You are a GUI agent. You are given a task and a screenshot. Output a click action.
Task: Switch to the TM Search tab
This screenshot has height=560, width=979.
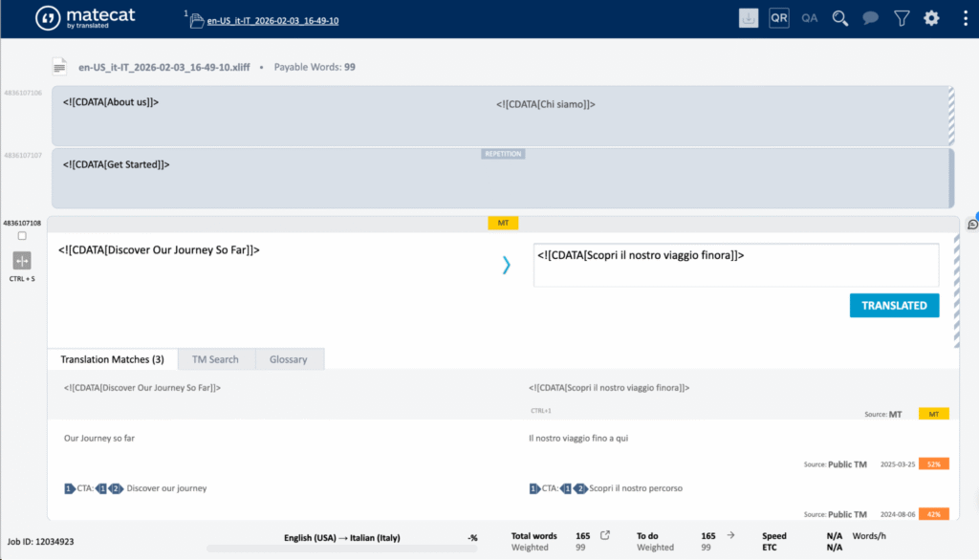click(215, 359)
